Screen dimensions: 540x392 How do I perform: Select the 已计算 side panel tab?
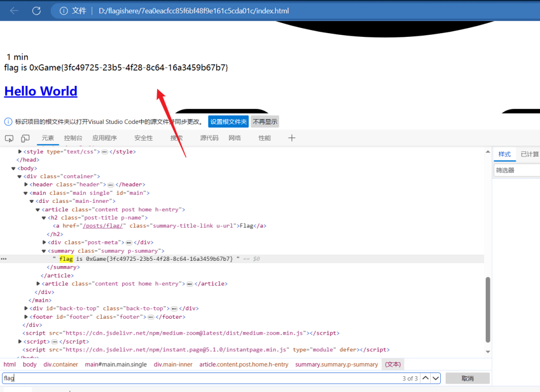pyautogui.click(x=529, y=154)
